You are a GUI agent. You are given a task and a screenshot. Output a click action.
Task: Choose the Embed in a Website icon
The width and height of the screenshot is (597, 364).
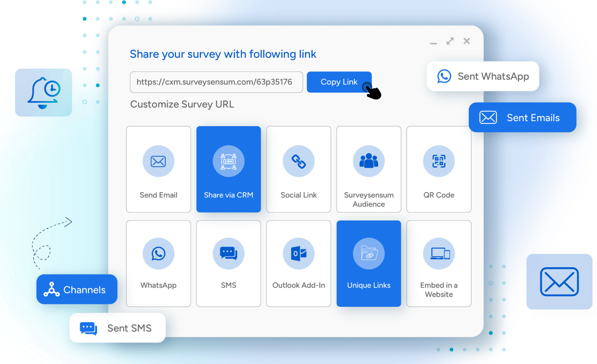pos(438,254)
